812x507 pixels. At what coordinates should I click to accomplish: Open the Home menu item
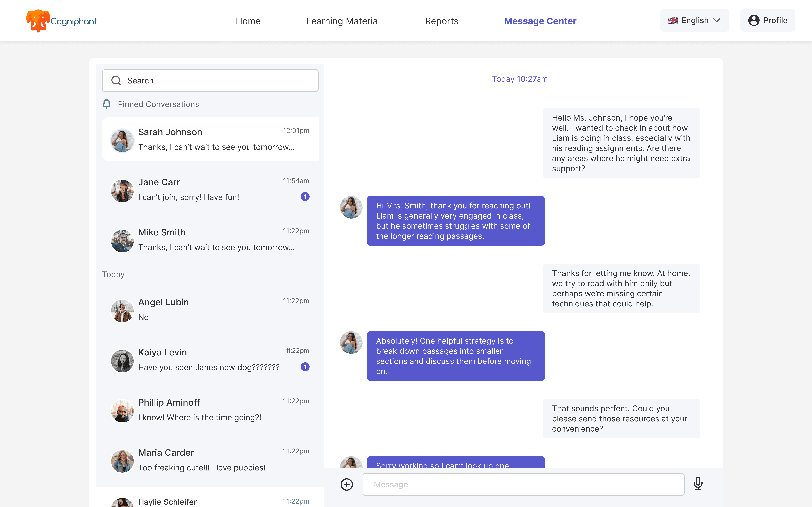click(x=248, y=21)
